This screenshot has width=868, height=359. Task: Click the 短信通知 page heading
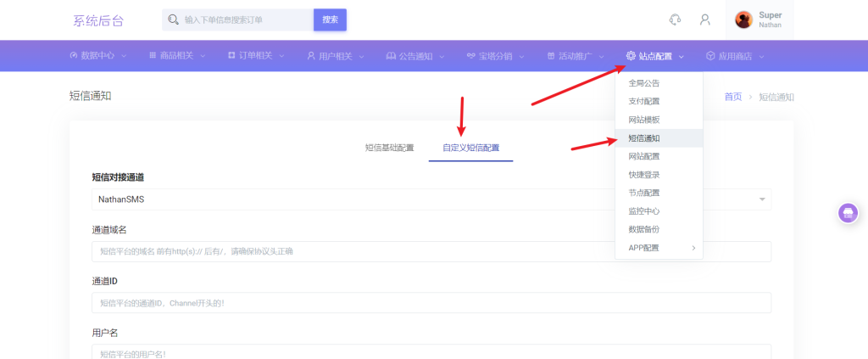90,96
